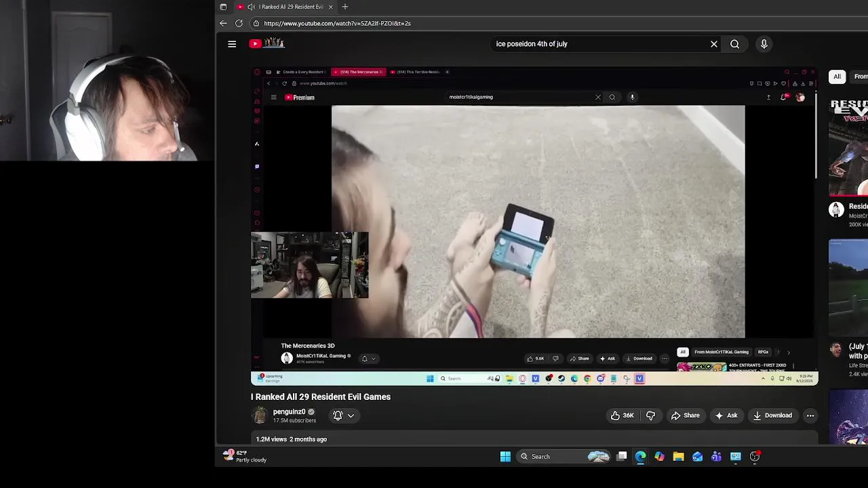
Task: Open Microsoft Teams from taskbar
Action: [716, 457]
